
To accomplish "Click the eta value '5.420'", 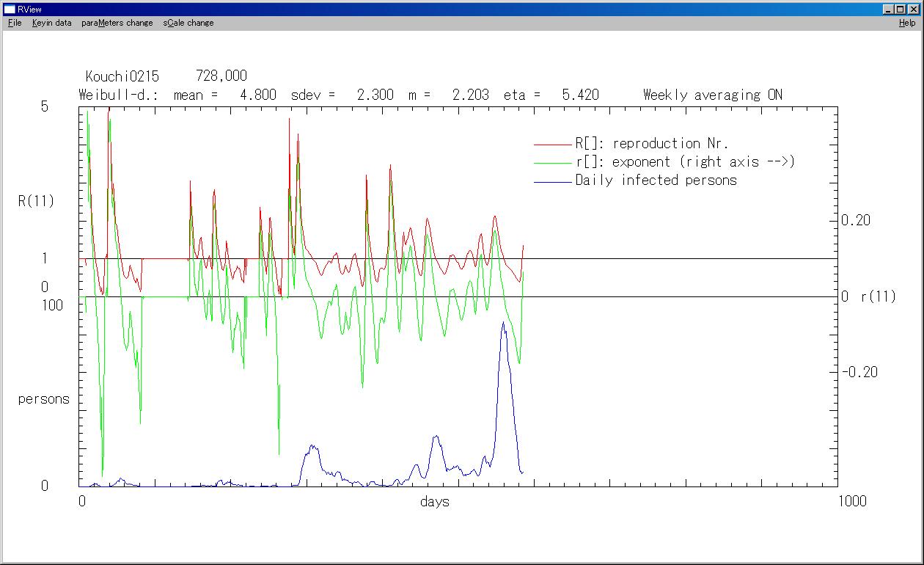I will [581, 95].
